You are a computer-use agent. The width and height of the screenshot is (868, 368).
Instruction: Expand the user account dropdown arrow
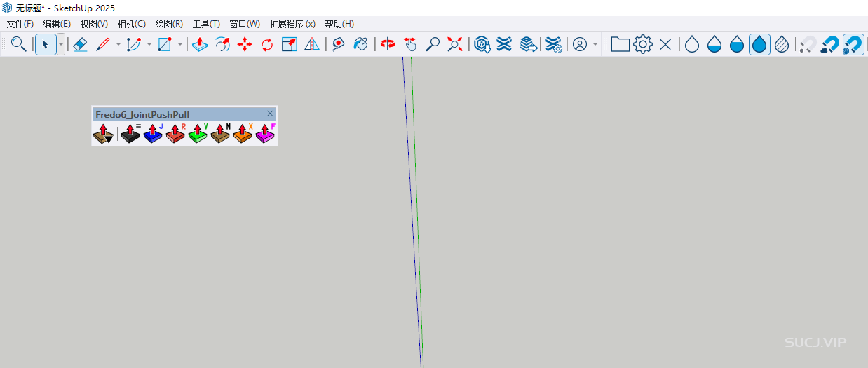click(595, 44)
